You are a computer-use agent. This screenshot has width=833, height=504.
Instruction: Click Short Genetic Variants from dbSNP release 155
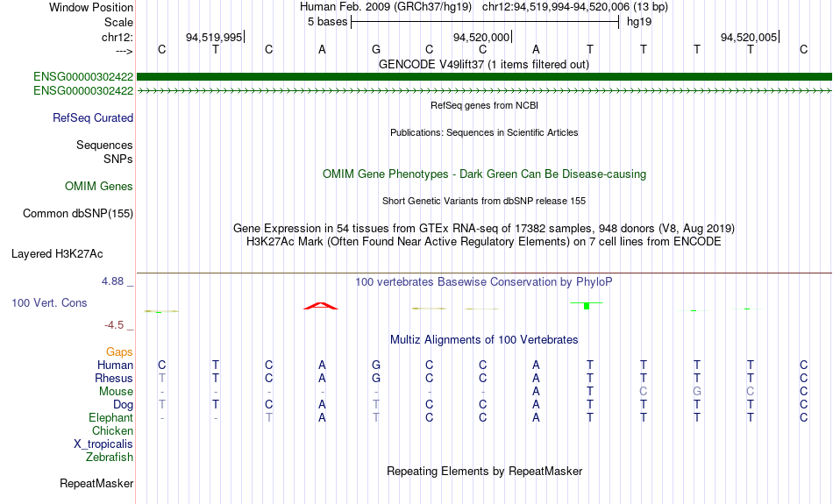[484, 202]
